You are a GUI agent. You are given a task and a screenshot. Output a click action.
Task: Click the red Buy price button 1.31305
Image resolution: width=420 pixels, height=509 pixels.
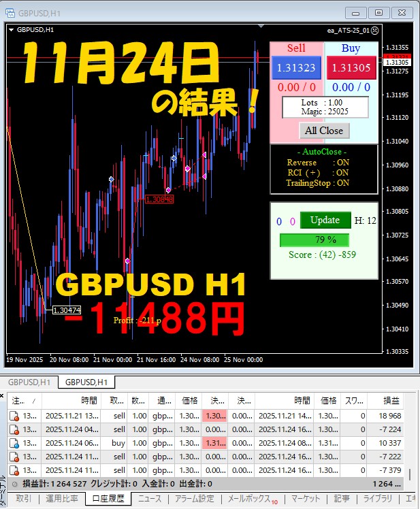click(351, 67)
